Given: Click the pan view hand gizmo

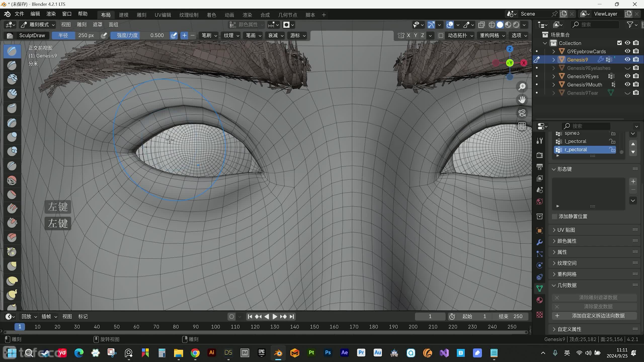Looking at the screenshot, I should [522, 100].
